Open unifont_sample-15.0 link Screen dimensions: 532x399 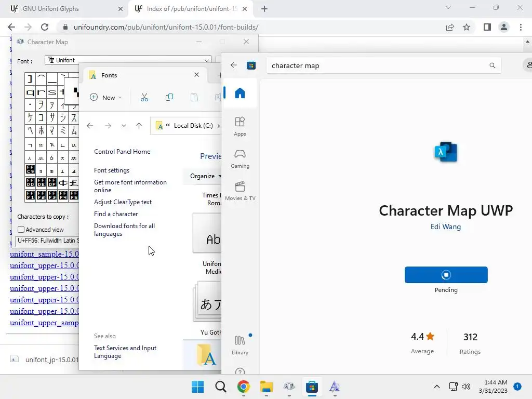(44, 254)
